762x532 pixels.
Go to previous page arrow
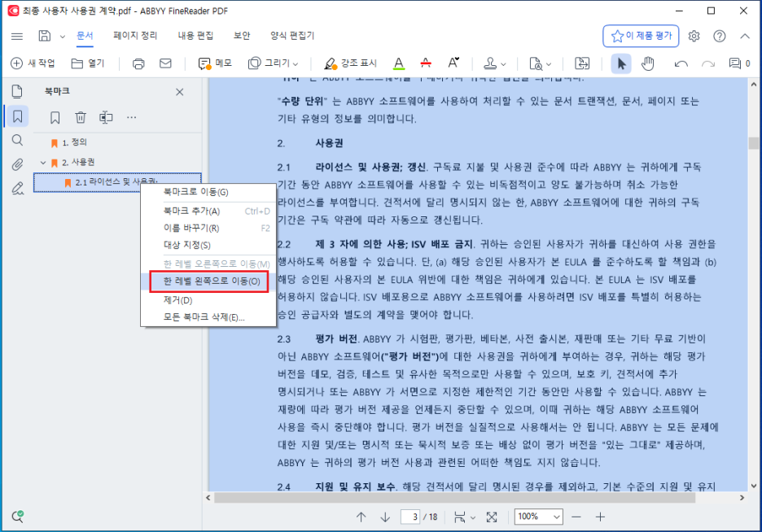[361, 517]
